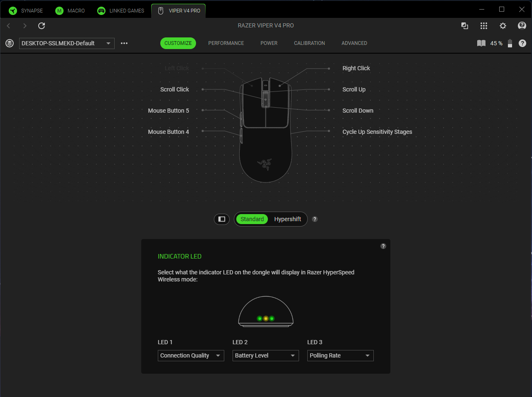Screen dimensions: 532x397
Task: Open the Power tab
Action: point(269,43)
